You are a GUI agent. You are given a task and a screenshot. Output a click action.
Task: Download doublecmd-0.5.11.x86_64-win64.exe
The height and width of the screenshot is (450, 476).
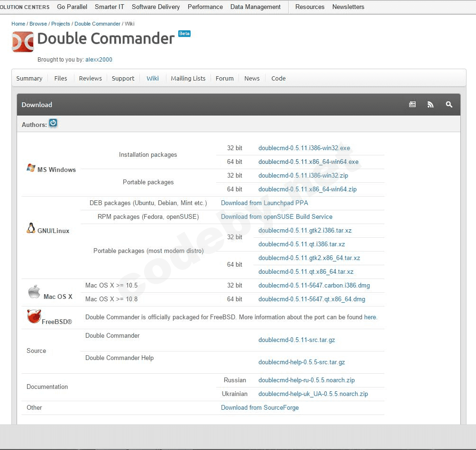309,162
